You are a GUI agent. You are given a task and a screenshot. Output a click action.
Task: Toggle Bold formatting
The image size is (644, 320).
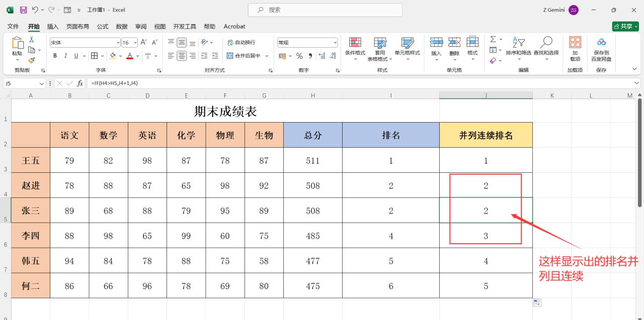55,56
